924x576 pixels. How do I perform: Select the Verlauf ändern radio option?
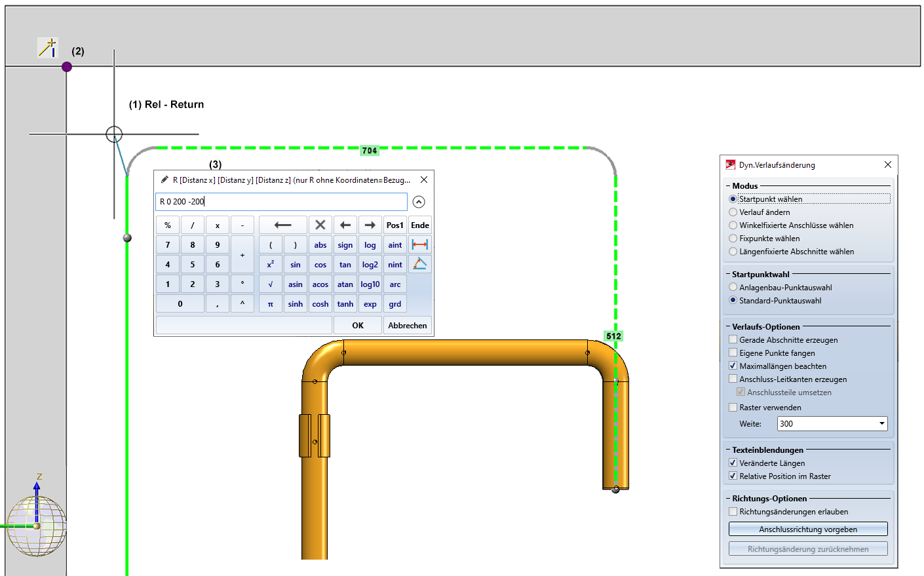pos(733,212)
